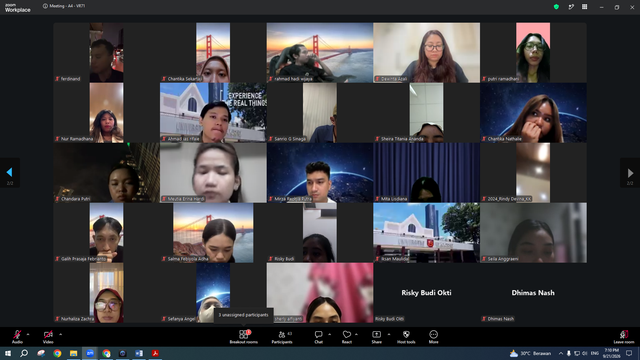Go to next gallery page with right arrow
This screenshot has height=360, width=640.
click(630, 173)
